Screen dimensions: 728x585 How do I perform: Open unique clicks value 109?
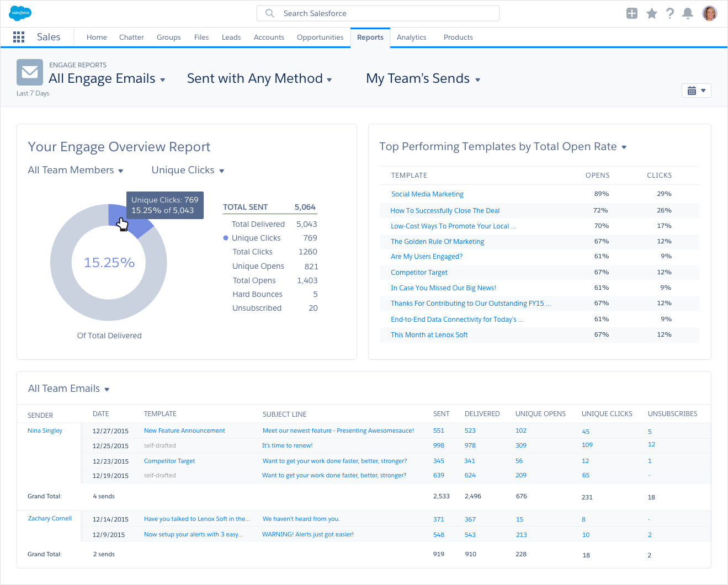[587, 445]
